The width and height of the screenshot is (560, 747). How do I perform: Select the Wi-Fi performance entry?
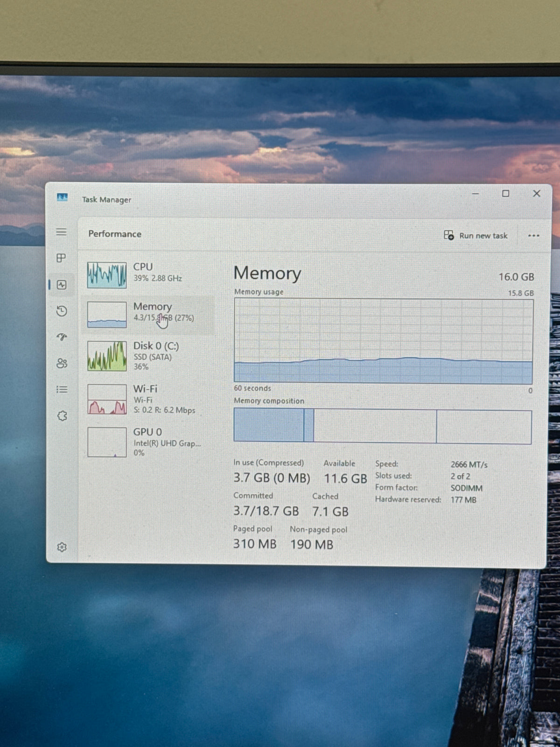[x=148, y=399]
